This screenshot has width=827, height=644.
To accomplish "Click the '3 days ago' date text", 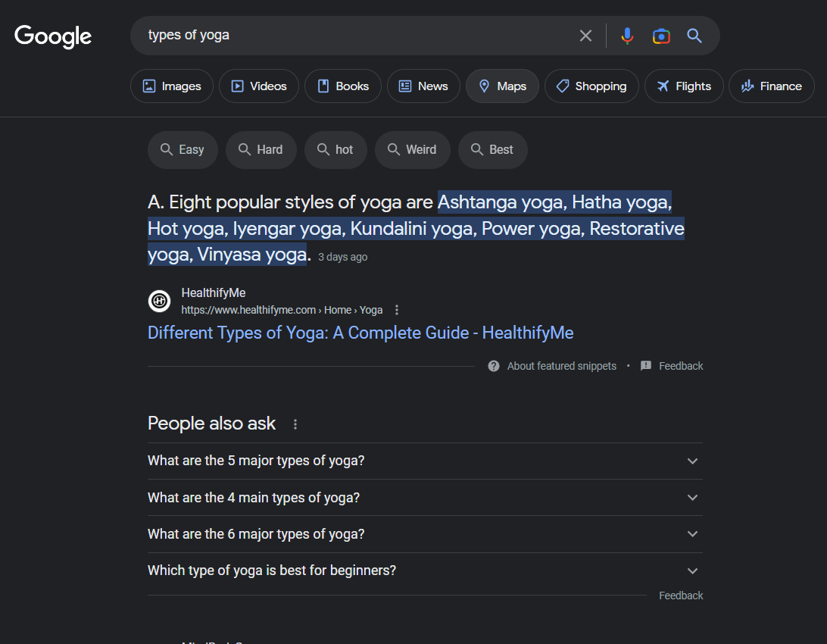I will click(343, 257).
